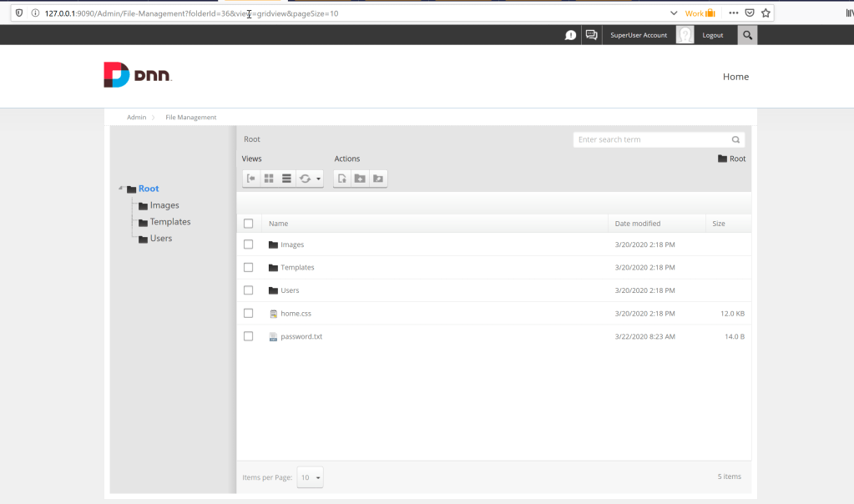854x504 pixels.
Task: Click the Logout link
Action: pos(712,35)
